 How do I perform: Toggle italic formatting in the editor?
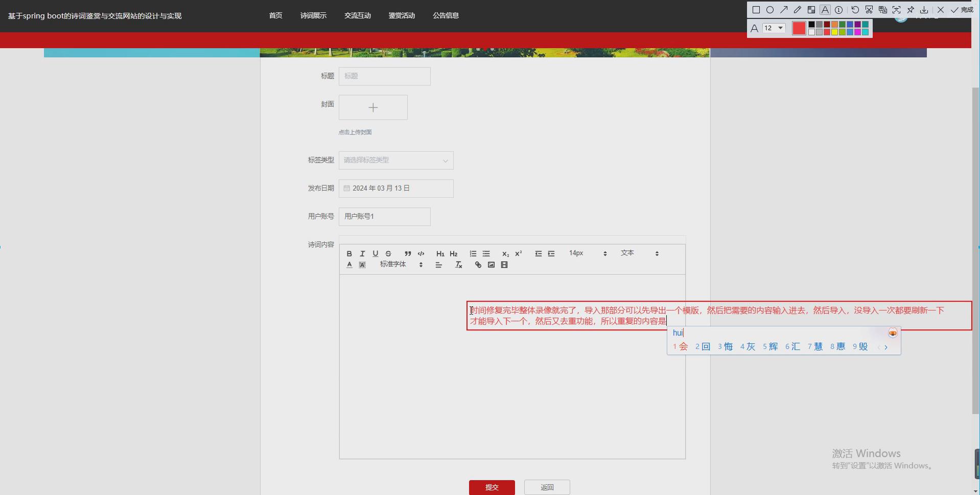(x=362, y=254)
